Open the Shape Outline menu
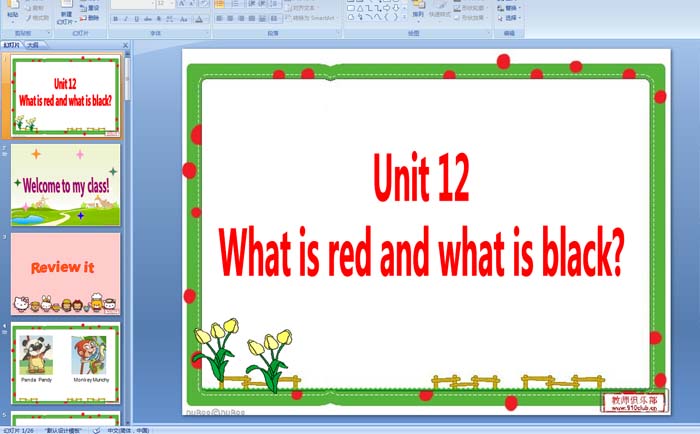The image size is (700, 434). [x=470, y=8]
